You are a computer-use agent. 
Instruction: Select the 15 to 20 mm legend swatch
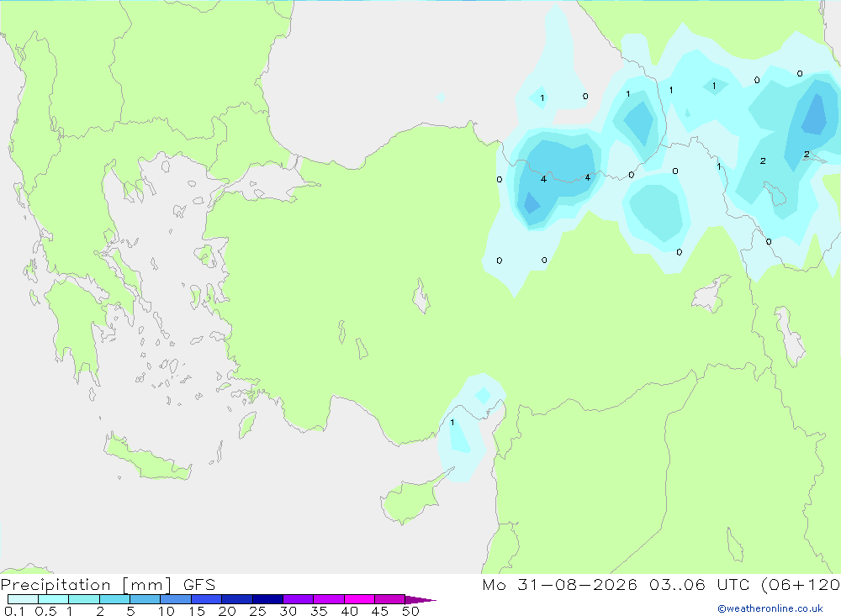[x=207, y=599]
